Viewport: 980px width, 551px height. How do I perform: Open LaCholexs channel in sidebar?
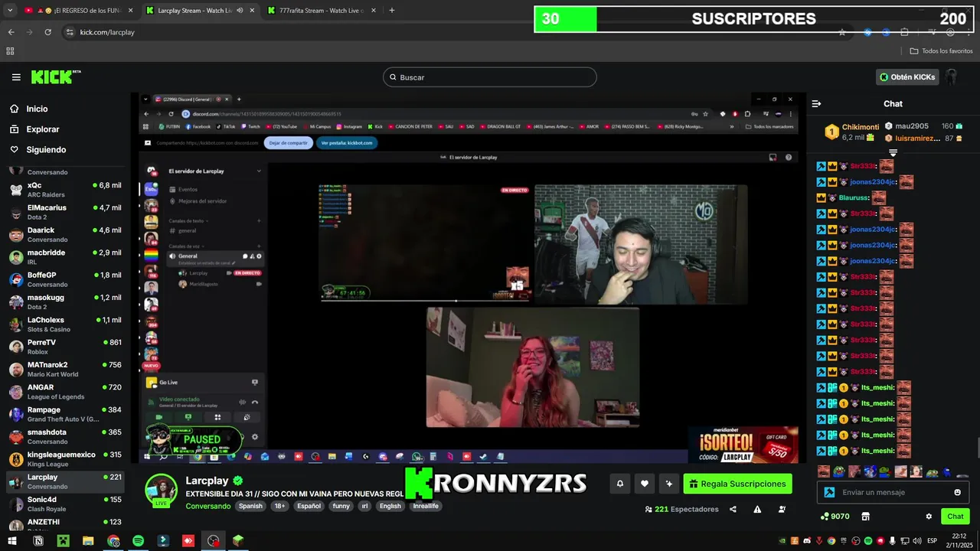pos(65,324)
